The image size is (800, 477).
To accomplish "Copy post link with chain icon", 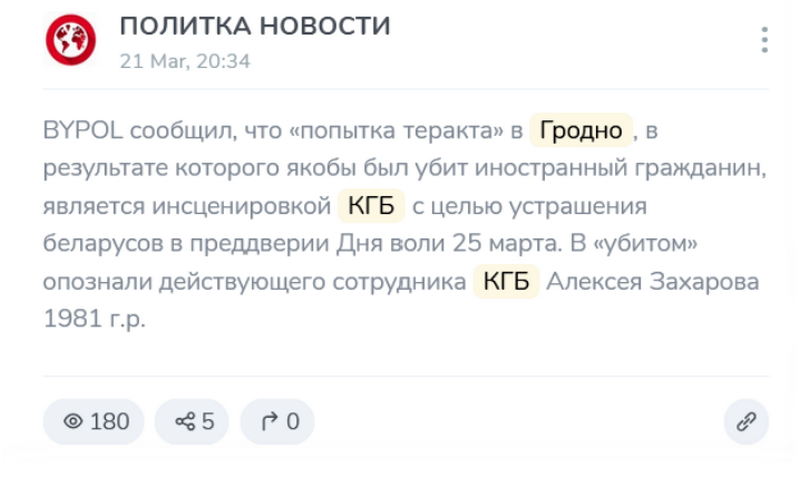I will [746, 422].
